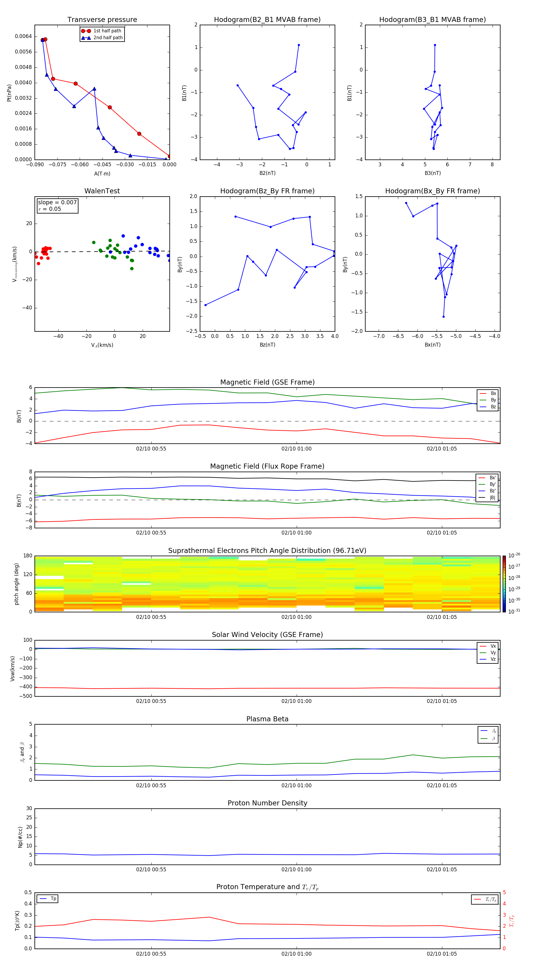The image size is (535, 980).
Task: Click the Suprathermal Electrons Pitch Angle Distribution title
Action: click(x=267, y=551)
